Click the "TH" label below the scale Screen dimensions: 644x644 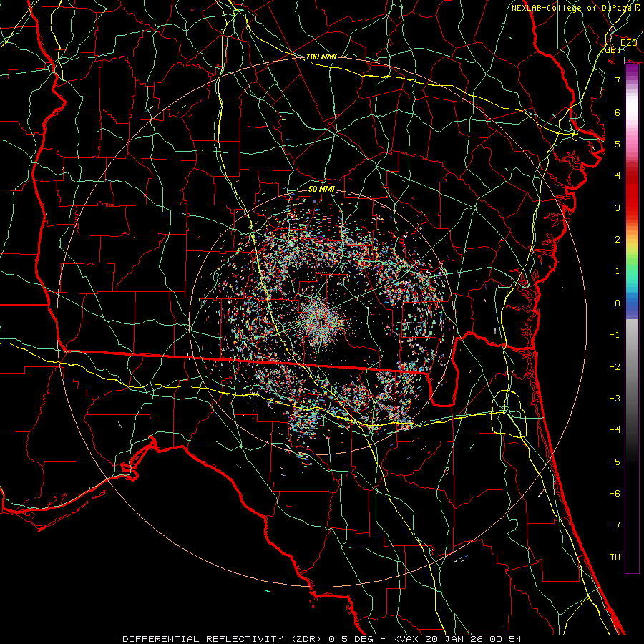point(615,557)
